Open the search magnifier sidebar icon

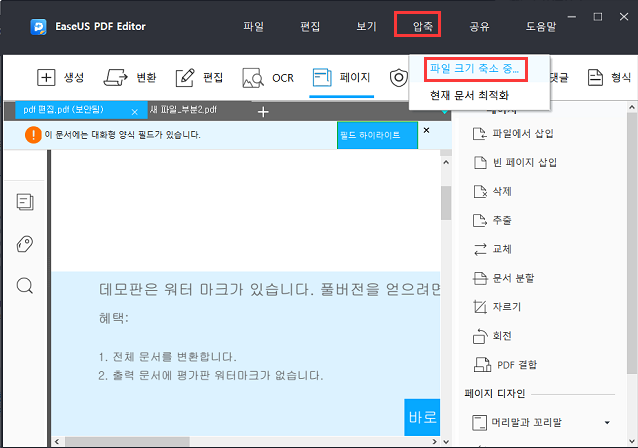coord(25,286)
